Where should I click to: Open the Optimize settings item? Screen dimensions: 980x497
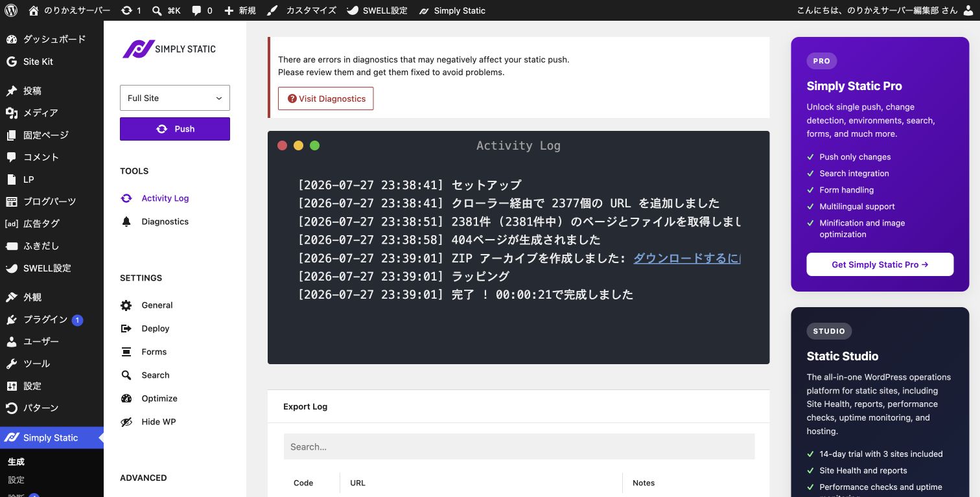(149, 399)
